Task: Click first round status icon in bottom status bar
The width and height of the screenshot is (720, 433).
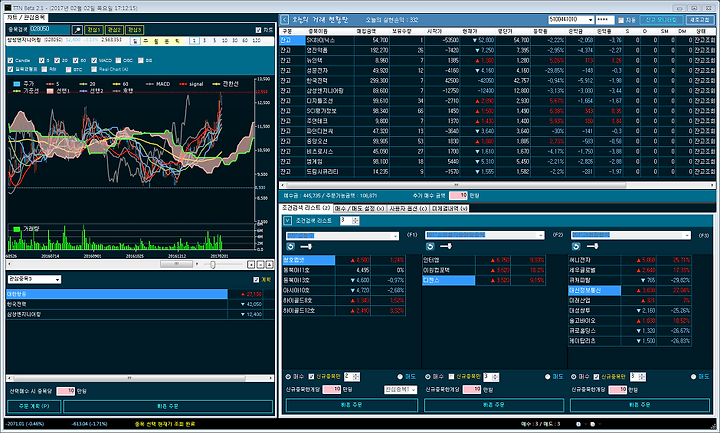Action: click(579, 424)
